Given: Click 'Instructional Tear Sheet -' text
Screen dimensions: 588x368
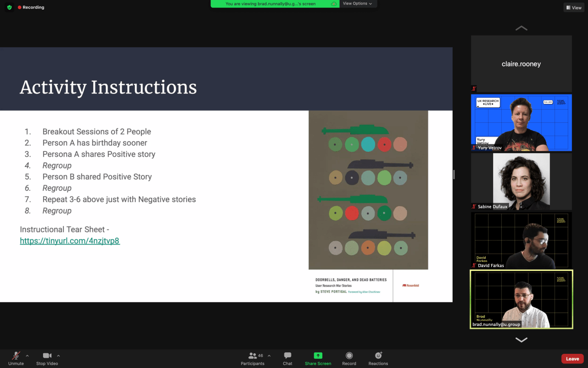Looking at the screenshot, I should point(64,229).
